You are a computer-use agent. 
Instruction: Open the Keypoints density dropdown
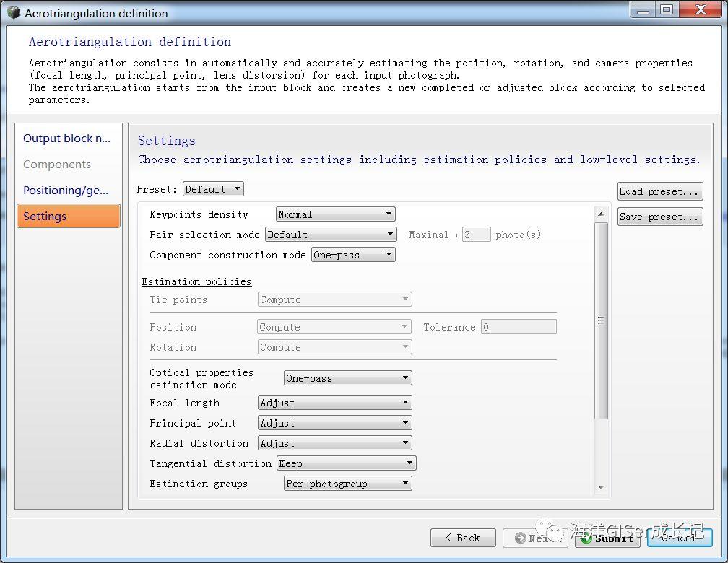point(335,214)
